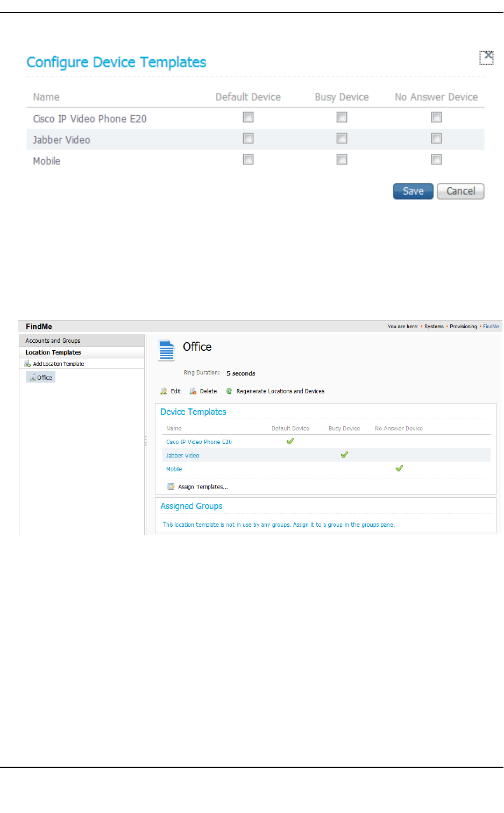Click Regenerate Locations and Devices icon

click(x=229, y=391)
